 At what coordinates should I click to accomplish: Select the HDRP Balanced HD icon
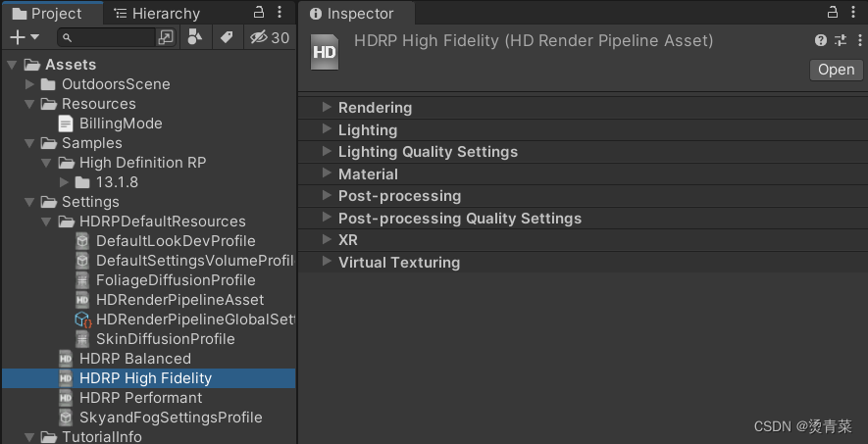coord(66,359)
